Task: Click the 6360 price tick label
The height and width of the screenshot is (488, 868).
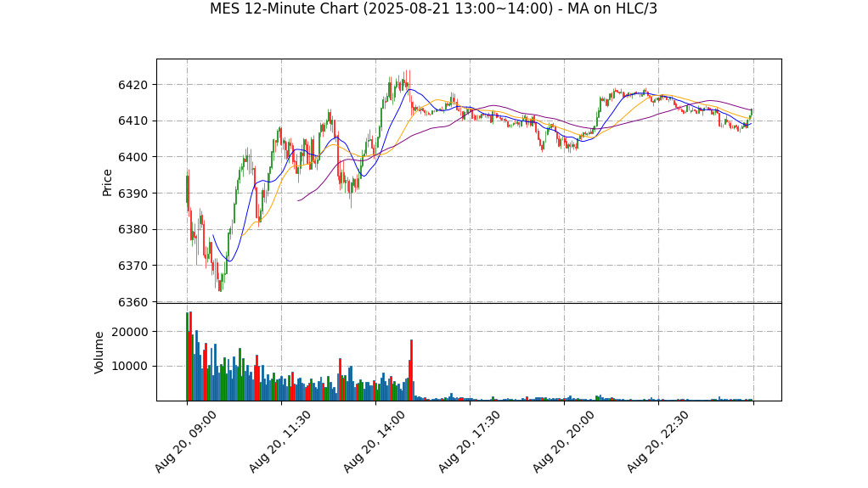Action: pyautogui.click(x=132, y=302)
